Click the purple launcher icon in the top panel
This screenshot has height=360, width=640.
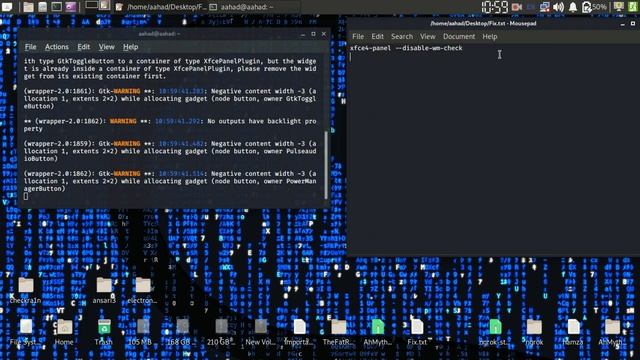point(71,7)
